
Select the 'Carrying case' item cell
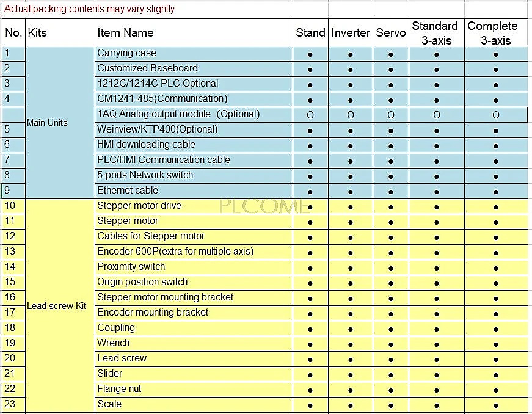point(194,54)
